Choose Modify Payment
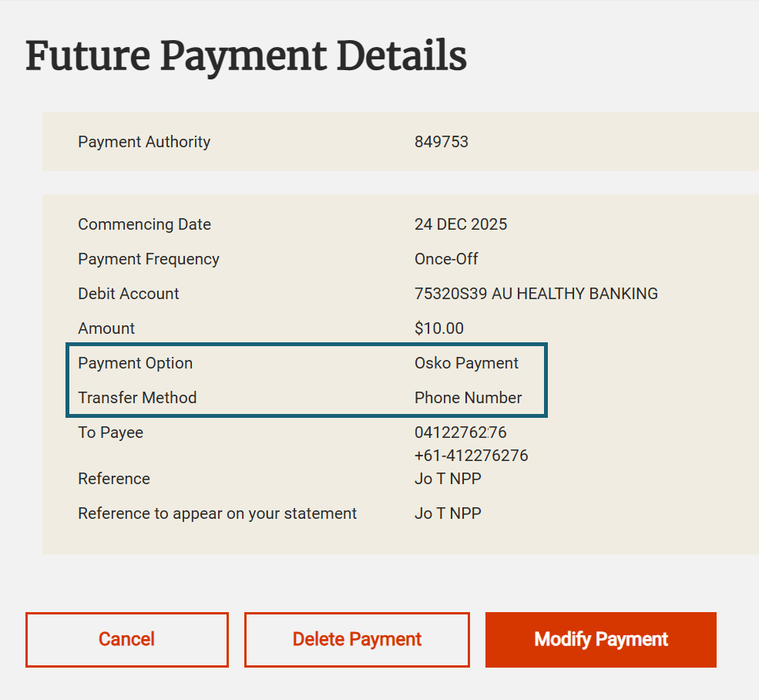The width and height of the screenshot is (759, 700). (x=601, y=639)
